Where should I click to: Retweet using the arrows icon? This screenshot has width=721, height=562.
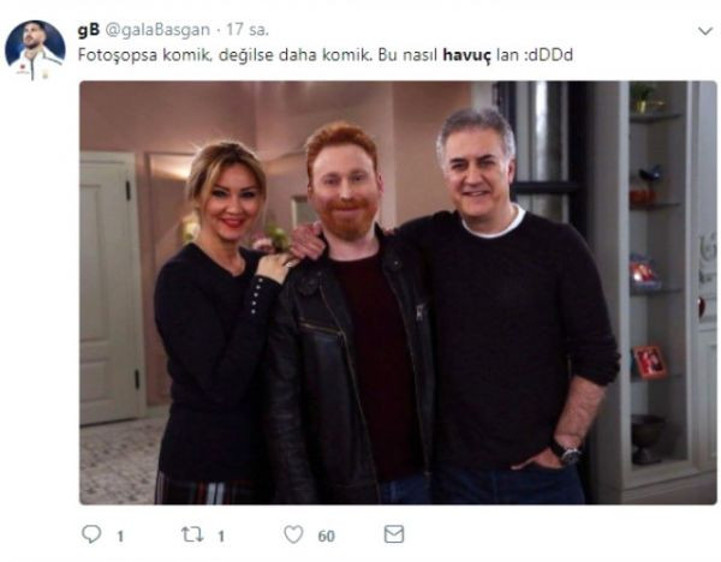click(192, 534)
